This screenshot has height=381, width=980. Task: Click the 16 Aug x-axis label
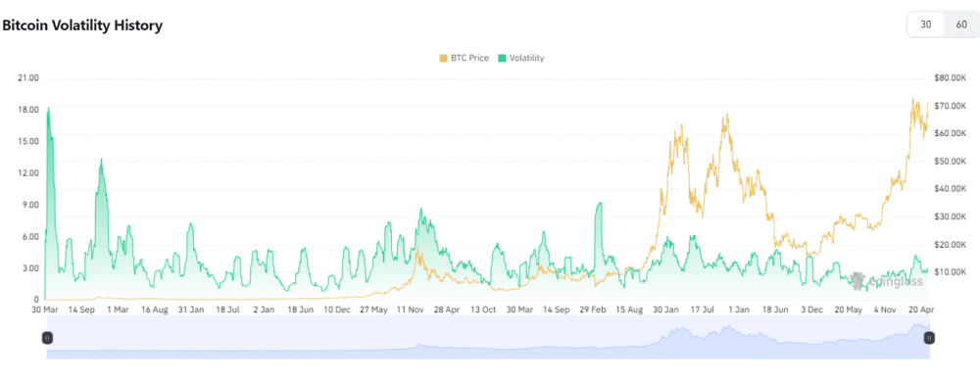click(x=155, y=310)
